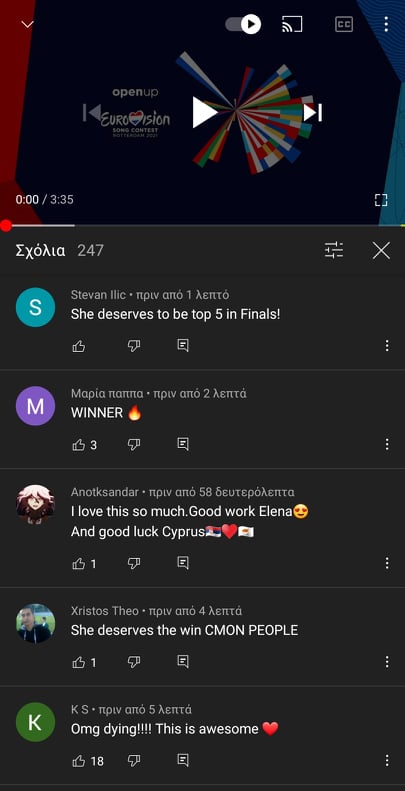Play the Eurovision video

click(204, 112)
